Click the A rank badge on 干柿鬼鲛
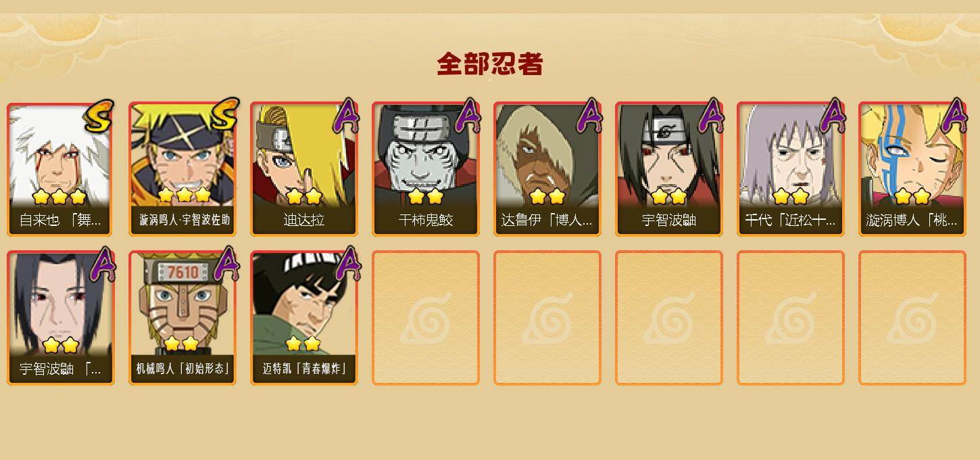This screenshot has height=460, width=980. point(468,116)
